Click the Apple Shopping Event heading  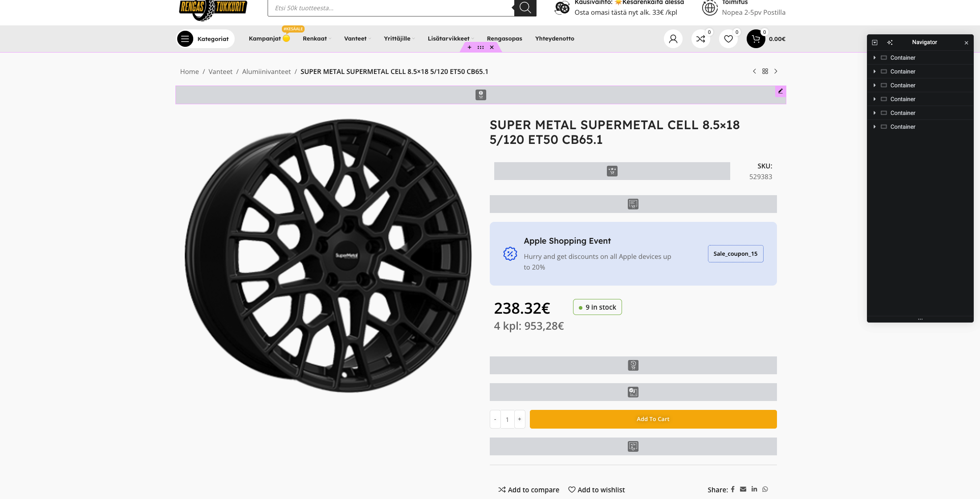coord(567,241)
